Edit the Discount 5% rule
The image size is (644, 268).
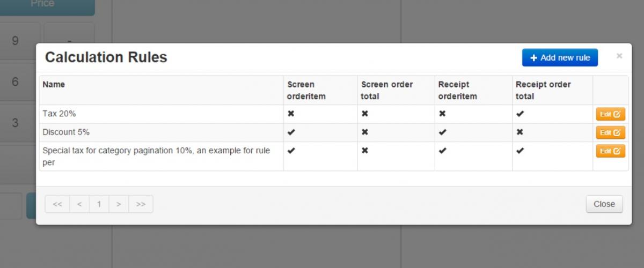tap(610, 132)
